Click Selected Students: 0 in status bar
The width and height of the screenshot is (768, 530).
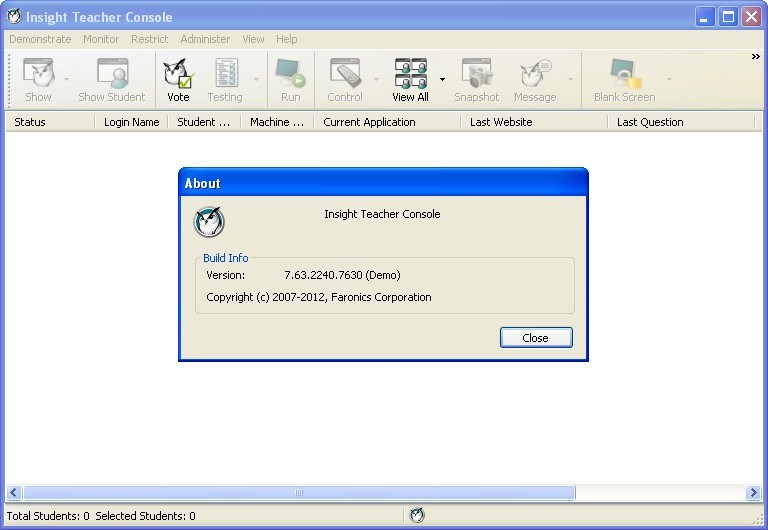tap(145, 516)
